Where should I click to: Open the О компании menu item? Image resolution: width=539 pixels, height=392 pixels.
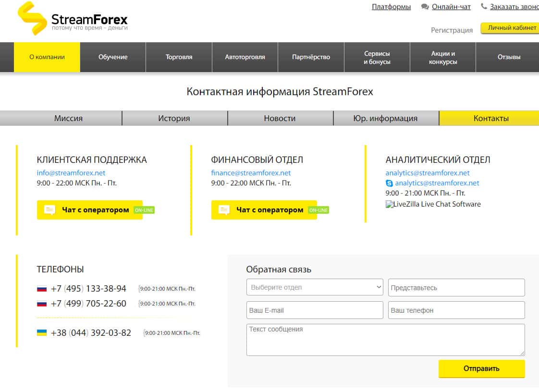47,57
